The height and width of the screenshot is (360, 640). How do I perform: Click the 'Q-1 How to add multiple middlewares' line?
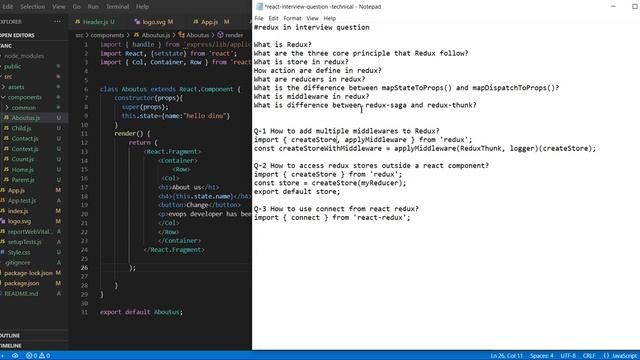tap(347, 131)
